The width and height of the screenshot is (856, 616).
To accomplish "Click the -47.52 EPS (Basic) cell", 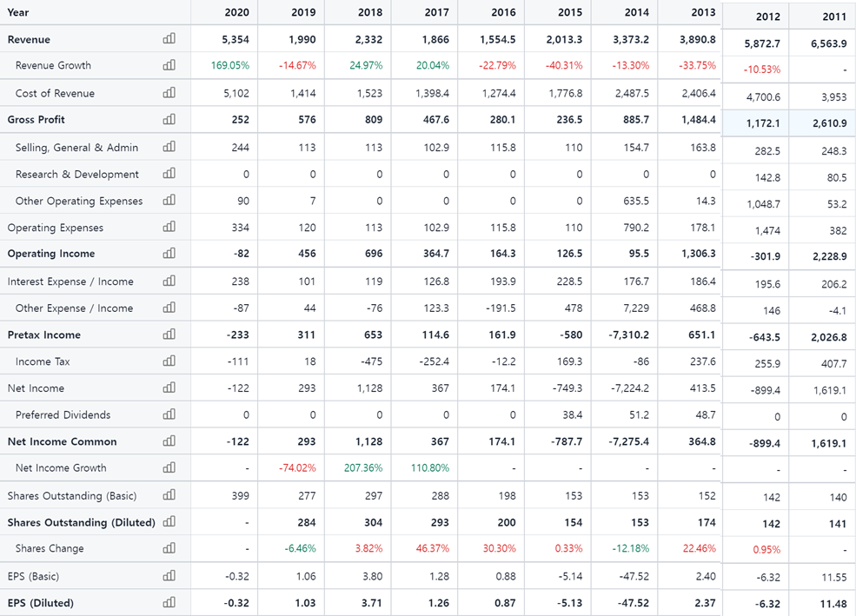I will click(x=634, y=576).
